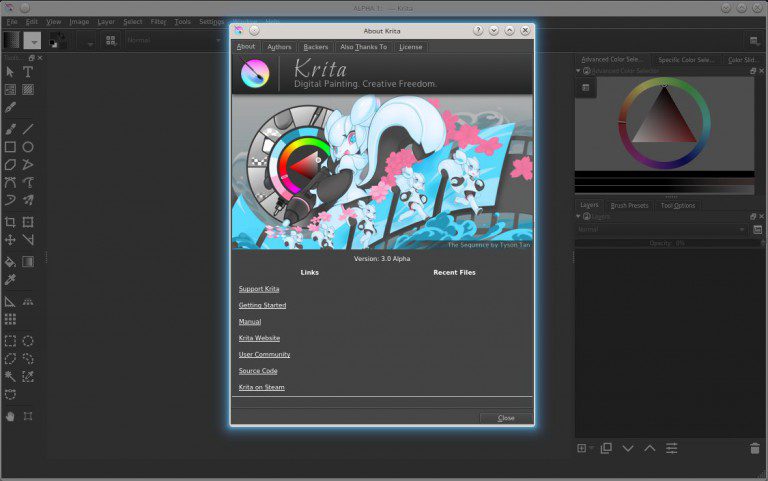Move layer down with down chevron
The width and height of the screenshot is (768, 481).
(628, 448)
